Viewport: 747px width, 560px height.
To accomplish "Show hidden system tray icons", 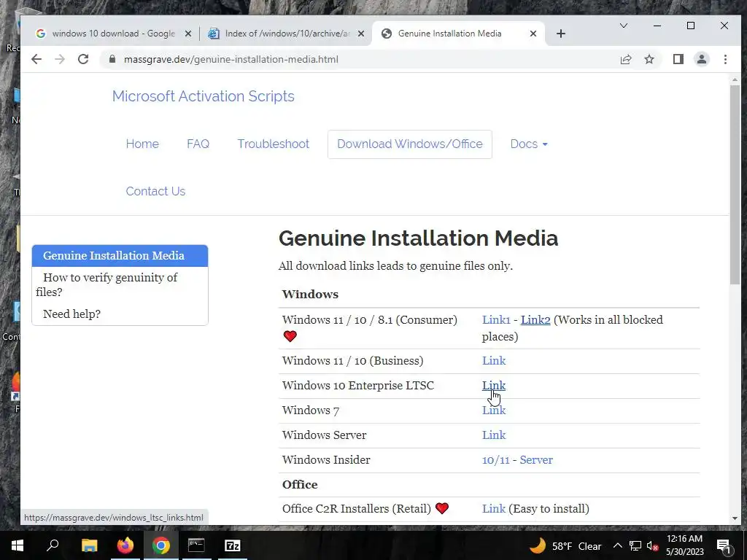I will 617,545.
